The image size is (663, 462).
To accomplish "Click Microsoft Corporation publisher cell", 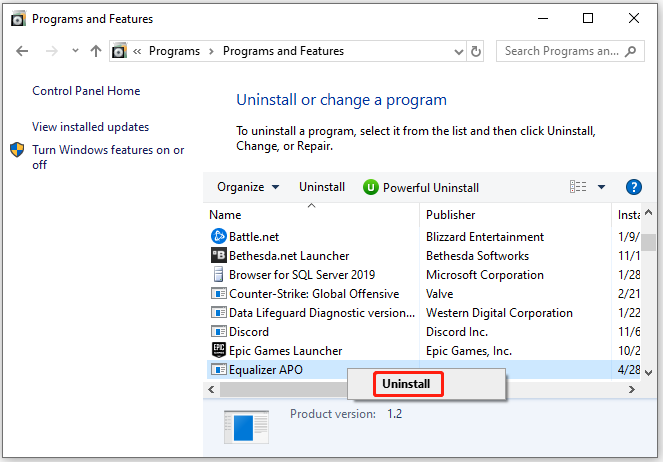I will point(485,275).
